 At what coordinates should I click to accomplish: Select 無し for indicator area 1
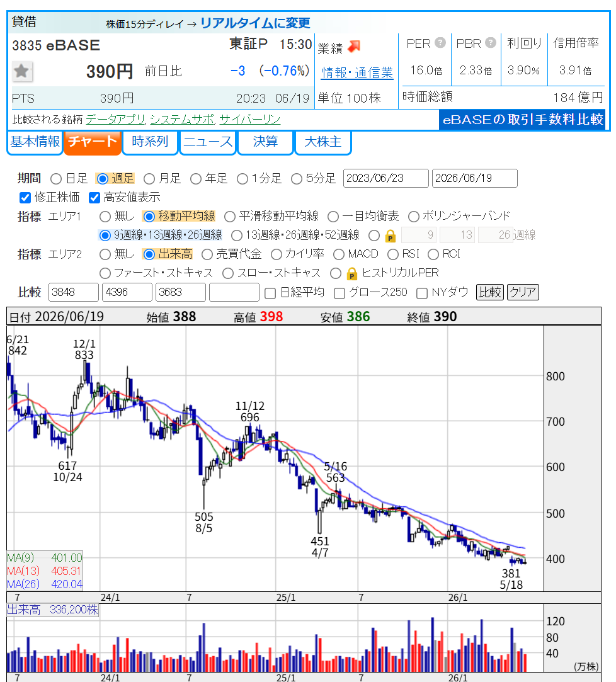105,217
